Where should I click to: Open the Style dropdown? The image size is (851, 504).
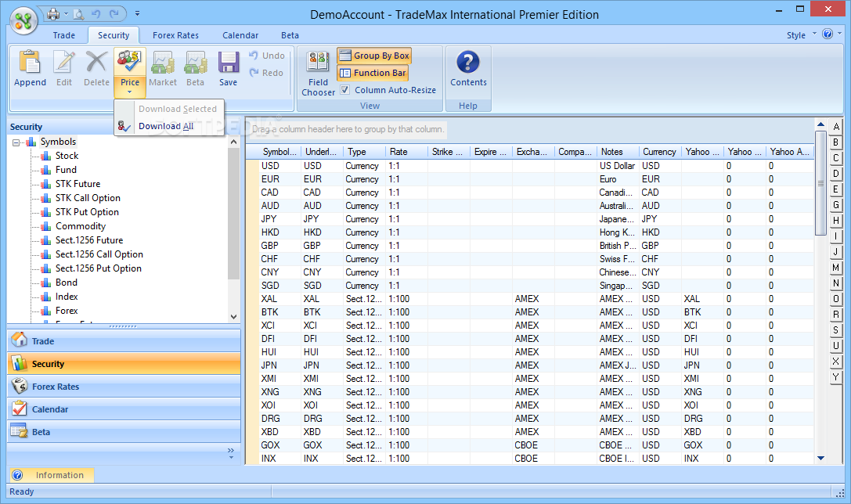coord(802,34)
